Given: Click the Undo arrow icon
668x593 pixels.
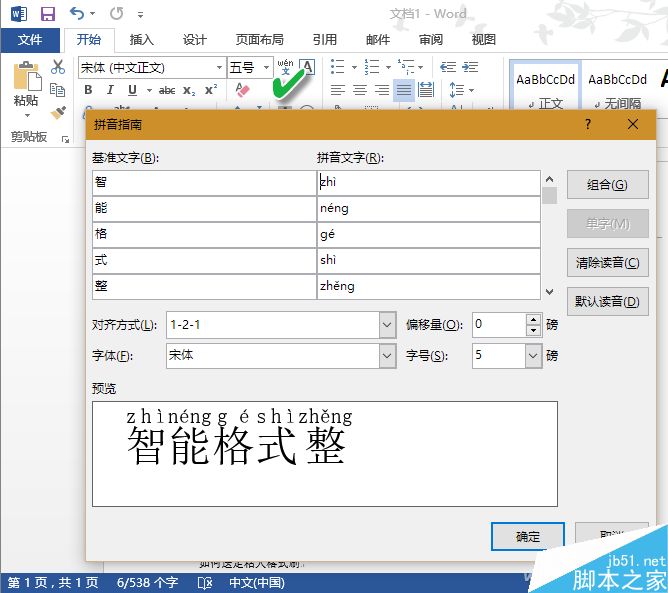Looking at the screenshot, I should (77, 14).
